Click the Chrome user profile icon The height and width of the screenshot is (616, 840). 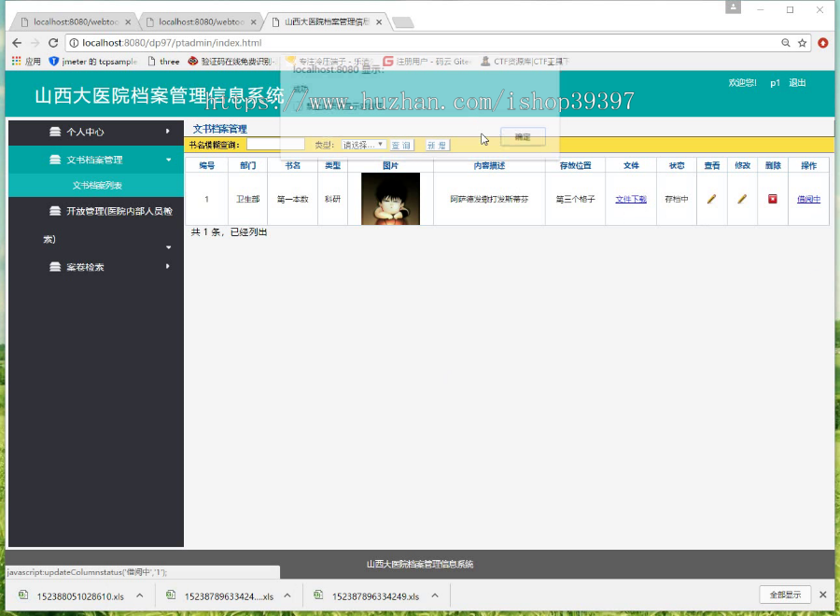pos(733,7)
